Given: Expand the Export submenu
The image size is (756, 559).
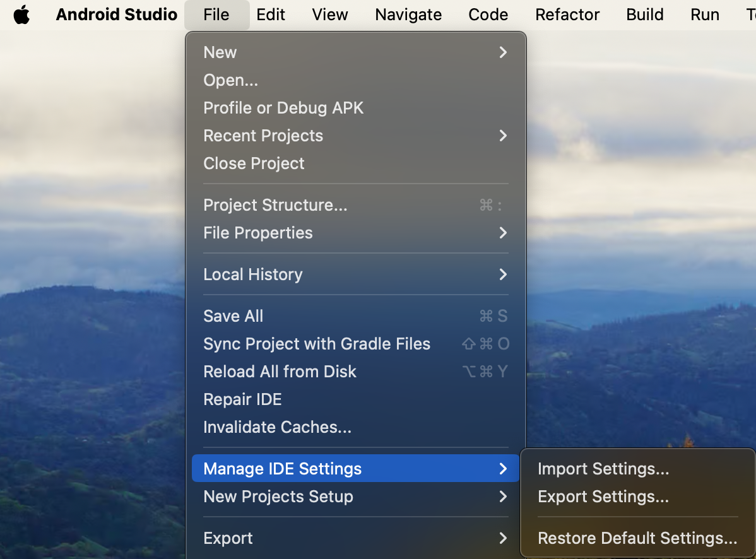Looking at the screenshot, I should pyautogui.click(x=355, y=538).
